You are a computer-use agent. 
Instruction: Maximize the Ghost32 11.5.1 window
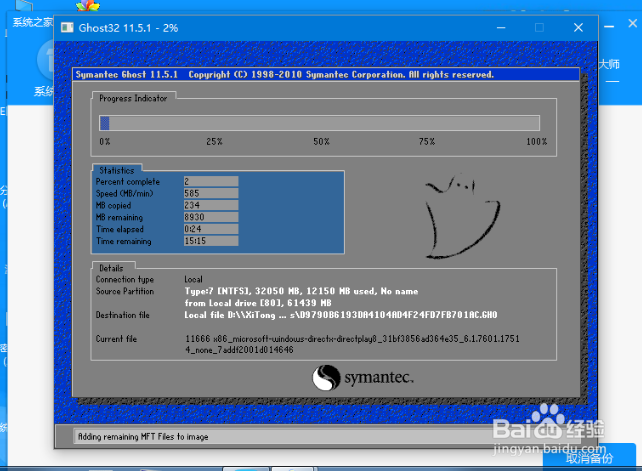tap(540, 28)
